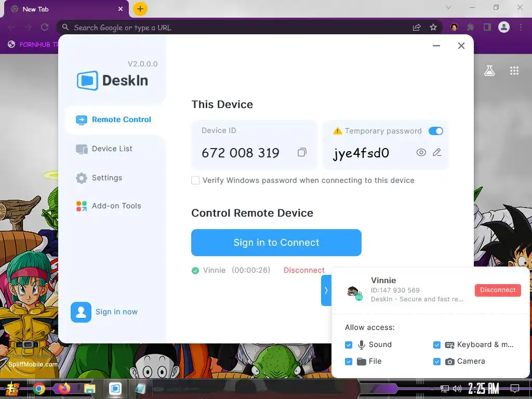
Task: Click the Chrome reload button
Action: tap(45, 27)
